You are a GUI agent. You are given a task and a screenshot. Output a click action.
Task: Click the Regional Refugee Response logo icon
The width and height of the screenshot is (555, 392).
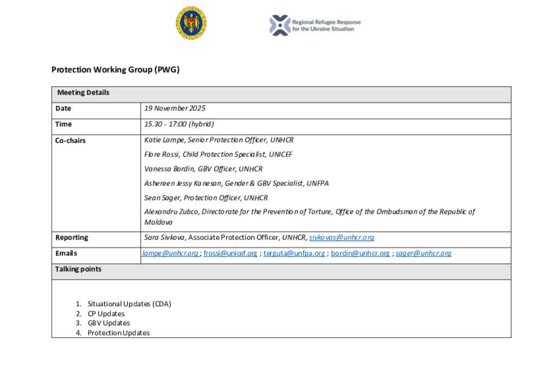click(280, 25)
